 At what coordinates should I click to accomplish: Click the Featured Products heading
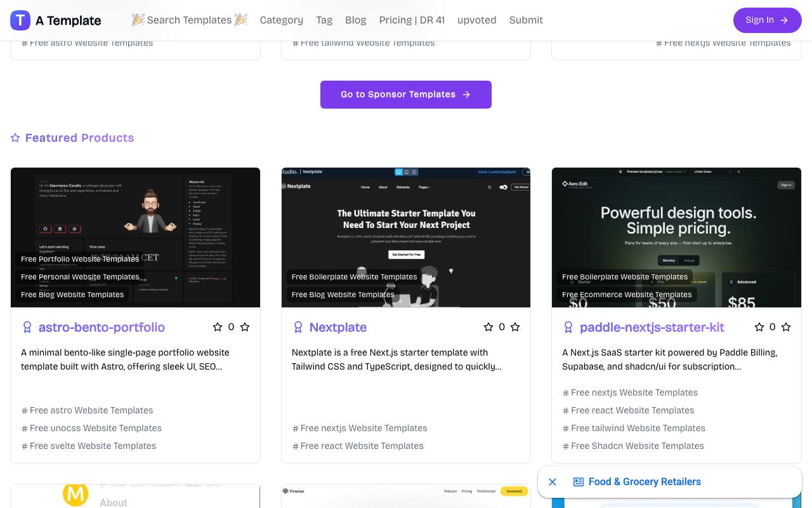point(80,138)
